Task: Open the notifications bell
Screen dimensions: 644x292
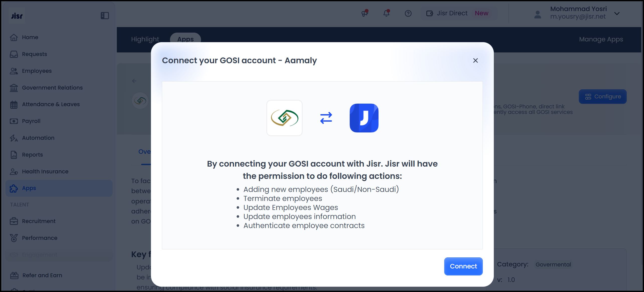Action: click(386, 13)
